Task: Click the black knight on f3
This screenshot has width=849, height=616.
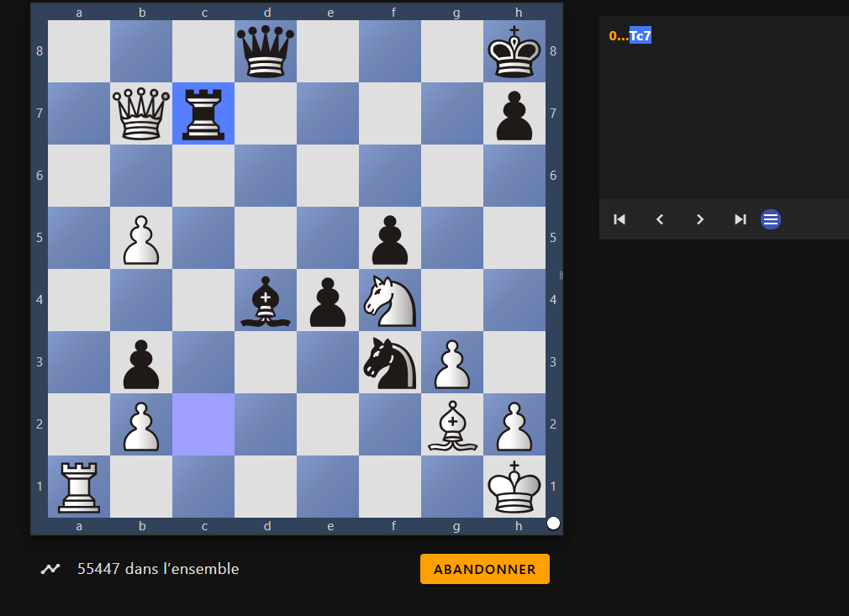Action: coord(390,362)
